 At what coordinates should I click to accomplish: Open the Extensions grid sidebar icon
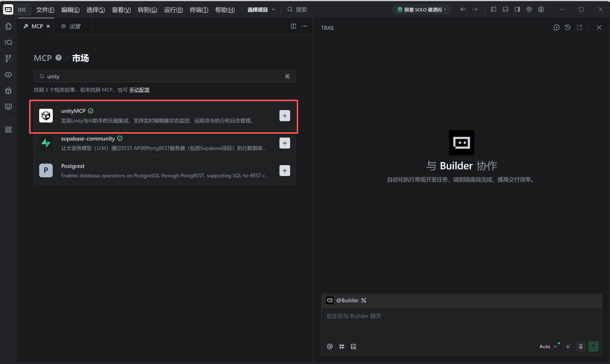(x=8, y=129)
